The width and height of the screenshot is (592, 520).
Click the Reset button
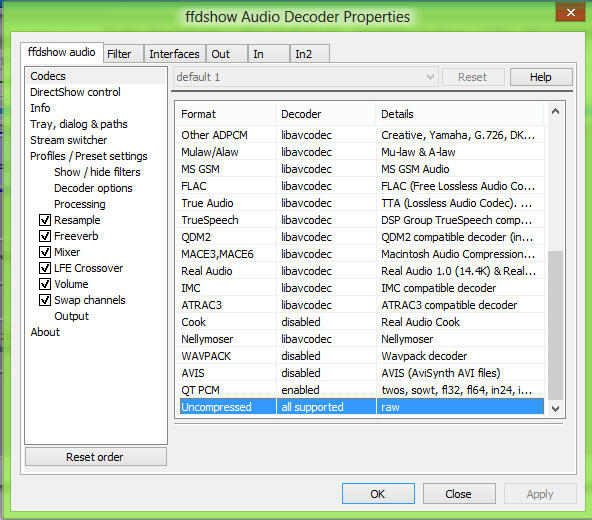point(473,77)
